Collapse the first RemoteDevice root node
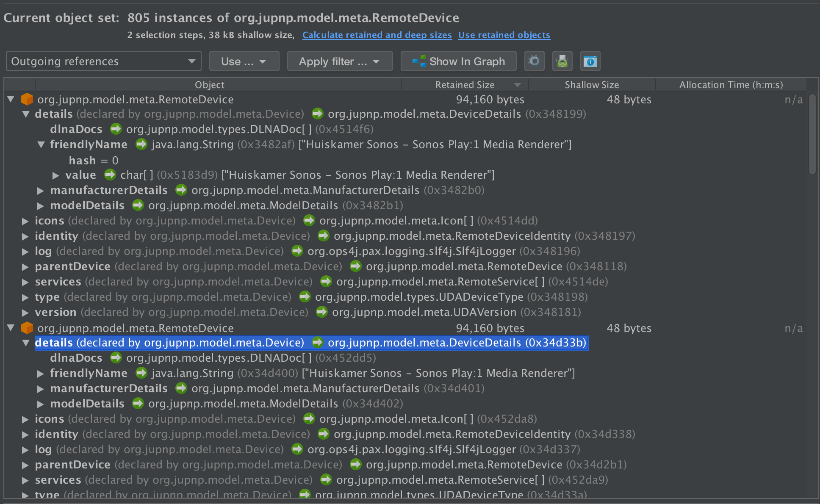Viewport: 820px width, 504px height. pyautogui.click(x=11, y=99)
